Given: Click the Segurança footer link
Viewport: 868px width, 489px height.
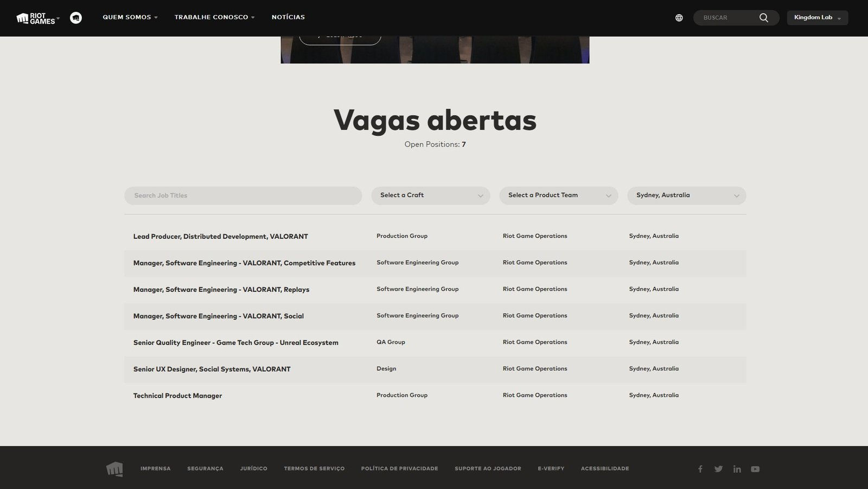Looking at the screenshot, I should 205,469.
